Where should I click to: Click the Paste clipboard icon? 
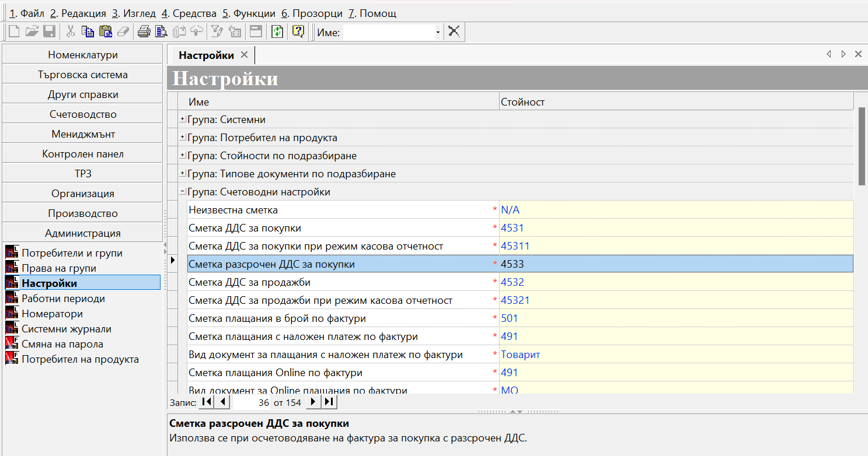[105, 32]
